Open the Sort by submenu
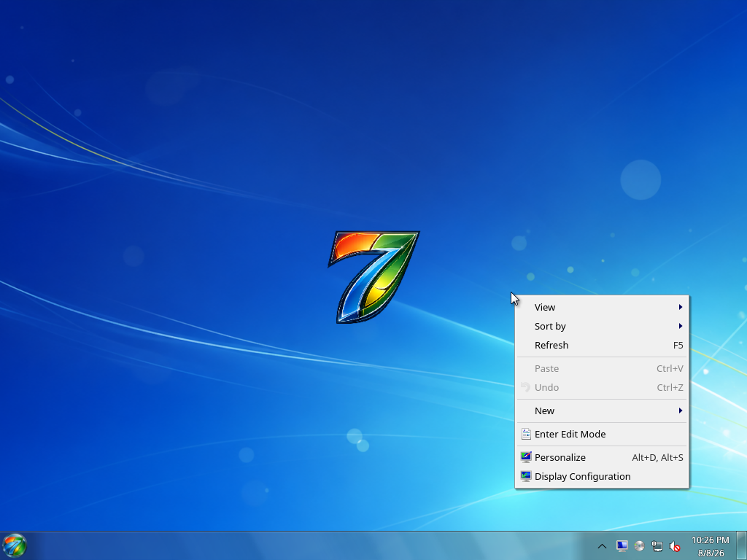Viewport: 747px width, 560px height. click(x=602, y=326)
